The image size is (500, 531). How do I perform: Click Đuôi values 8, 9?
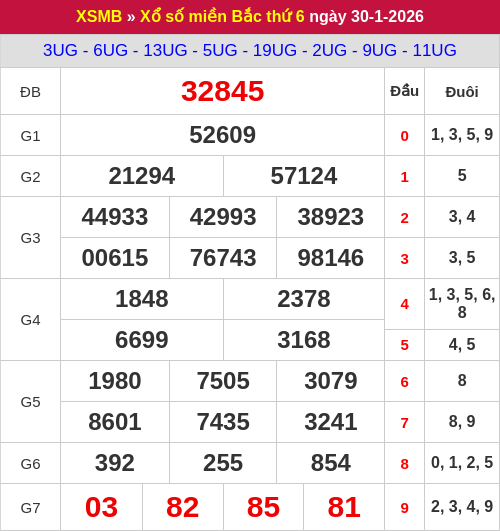coord(462,422)
